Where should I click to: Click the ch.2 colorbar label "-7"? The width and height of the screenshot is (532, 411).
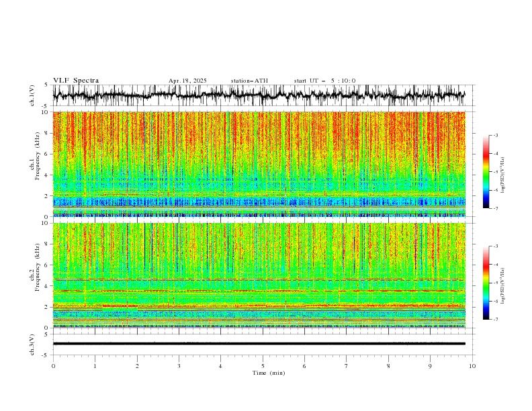tap(496, 320)
